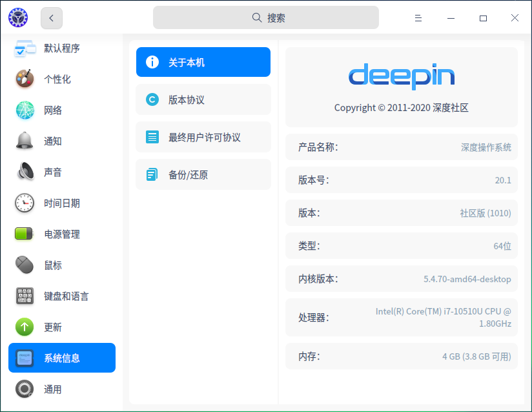The width and height of the screenshot is (532, 412).
Task: Click the Copyright 2011-2020 深度社区 text
Action: [x=402, y=108]
